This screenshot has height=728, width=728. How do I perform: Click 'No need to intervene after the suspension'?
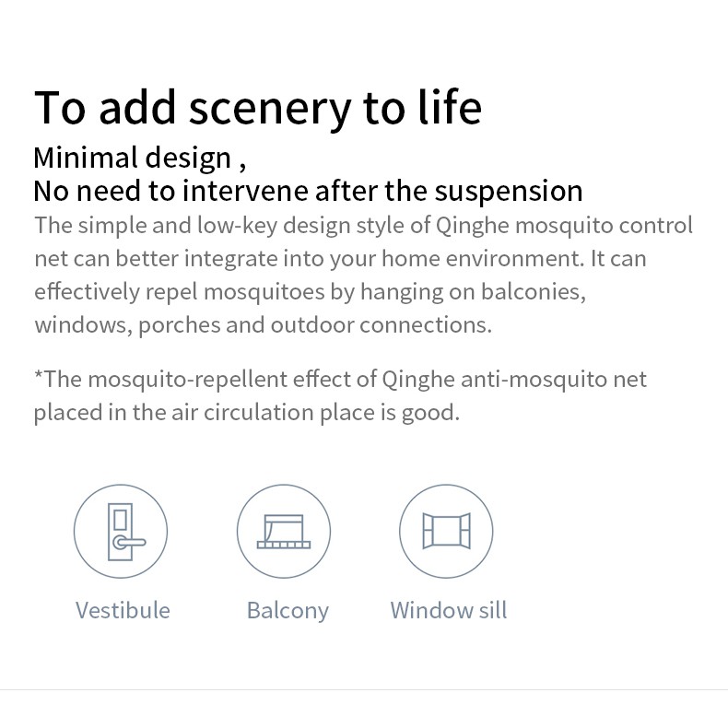[x=309, y=192]
